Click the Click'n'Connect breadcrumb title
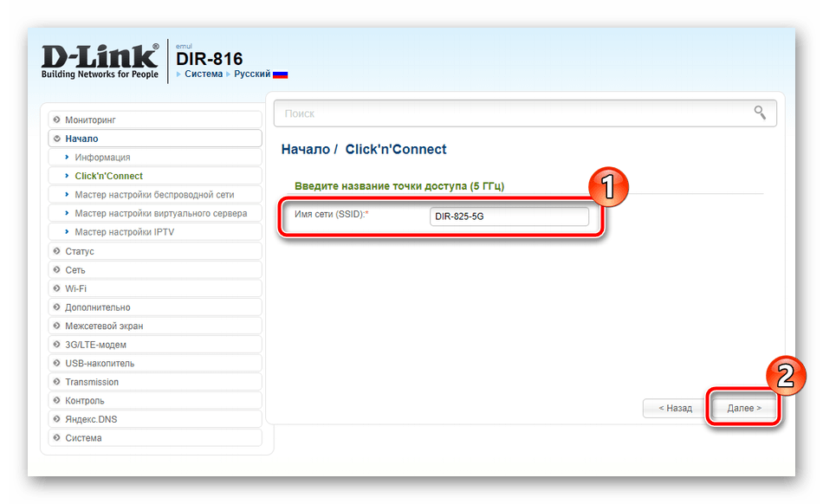The image size is (823, 504). [x=396, y=150]
